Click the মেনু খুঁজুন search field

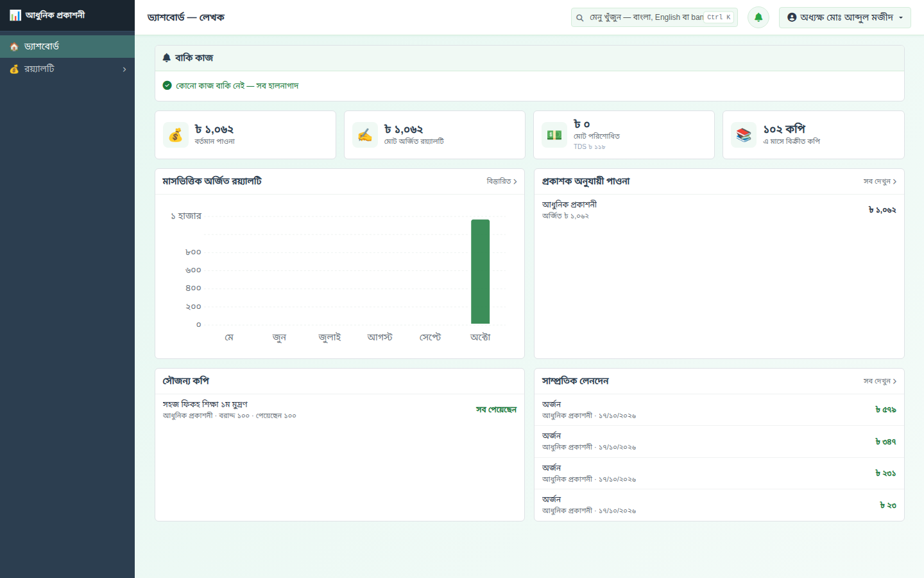[x=654, y=17]
